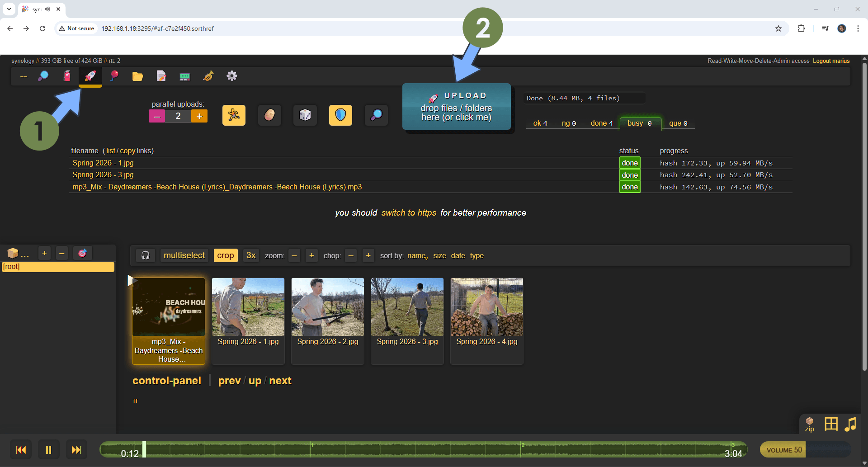Image resolution: width=868 pixels, height=467 pixels.
Task: Click the magnifier search icon in top toolbar
Action: [43, 76]
